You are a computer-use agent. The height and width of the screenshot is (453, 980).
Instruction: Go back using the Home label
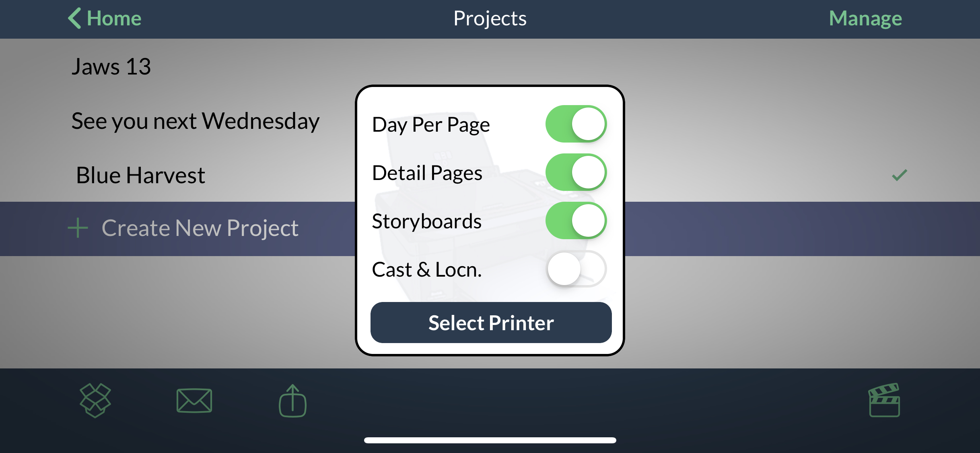pyautogui.click(x=114, y=19)
